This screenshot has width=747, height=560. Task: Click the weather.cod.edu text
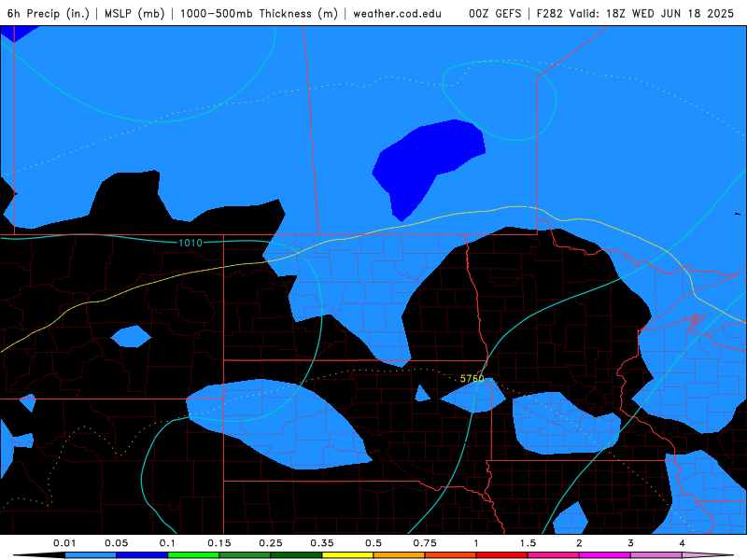398,13
